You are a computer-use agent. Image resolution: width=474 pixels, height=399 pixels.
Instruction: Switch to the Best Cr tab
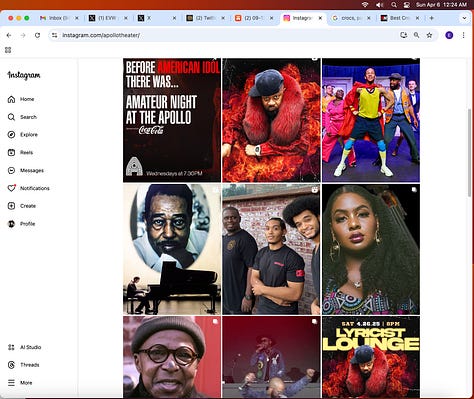(400, 18)
